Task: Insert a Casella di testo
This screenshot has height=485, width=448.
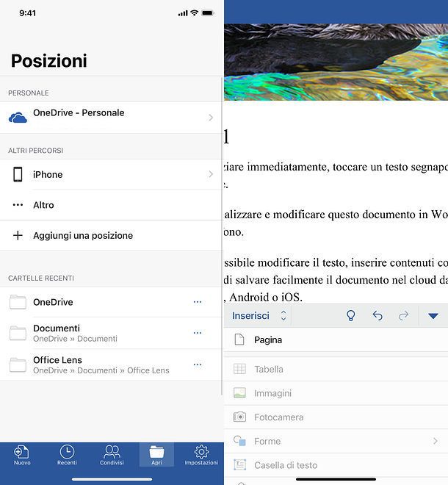Action: [x=336, y=465]
